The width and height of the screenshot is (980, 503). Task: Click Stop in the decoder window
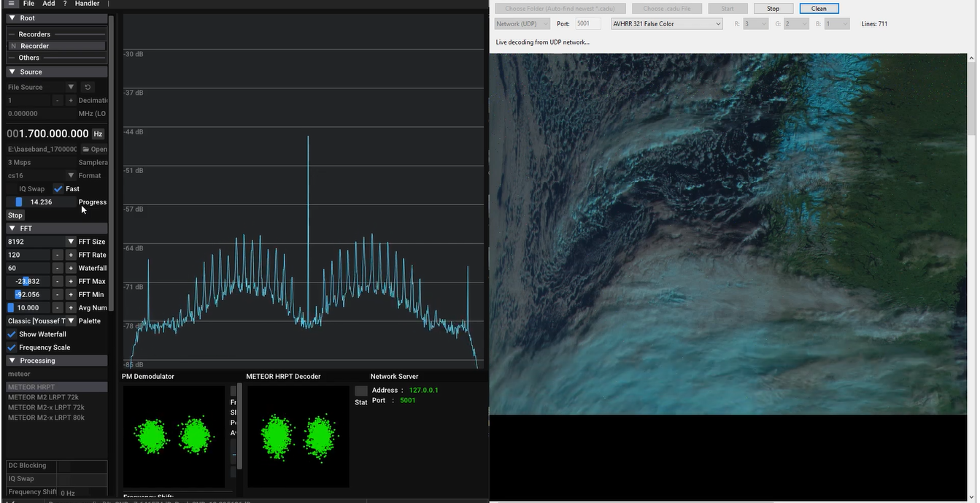point(773,9)
